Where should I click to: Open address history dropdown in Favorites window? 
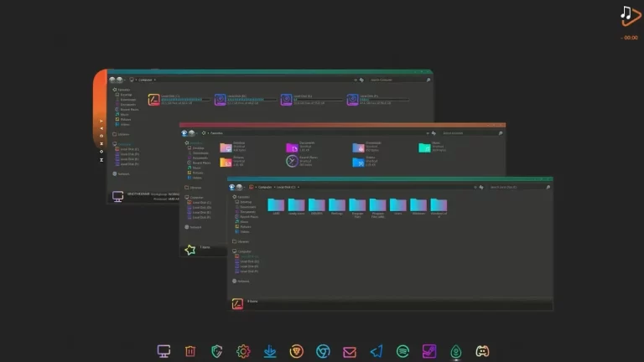coord(428,133)
